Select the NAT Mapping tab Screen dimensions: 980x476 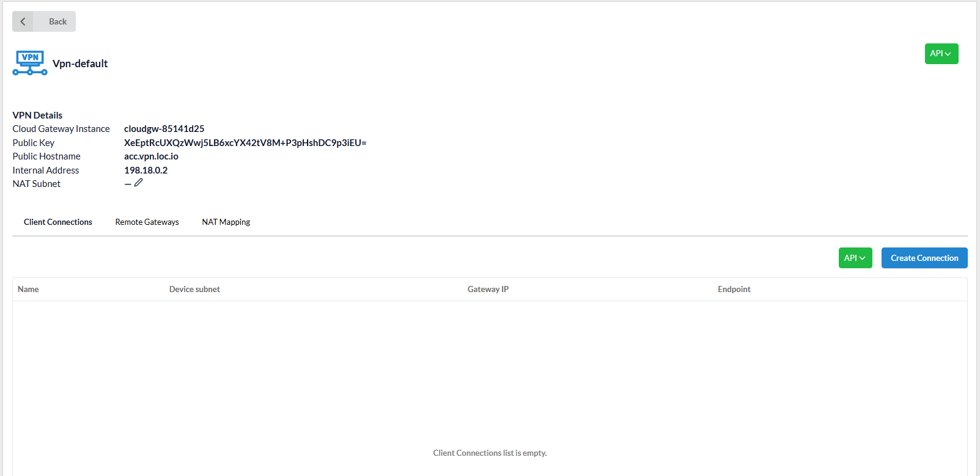[226, 222]
